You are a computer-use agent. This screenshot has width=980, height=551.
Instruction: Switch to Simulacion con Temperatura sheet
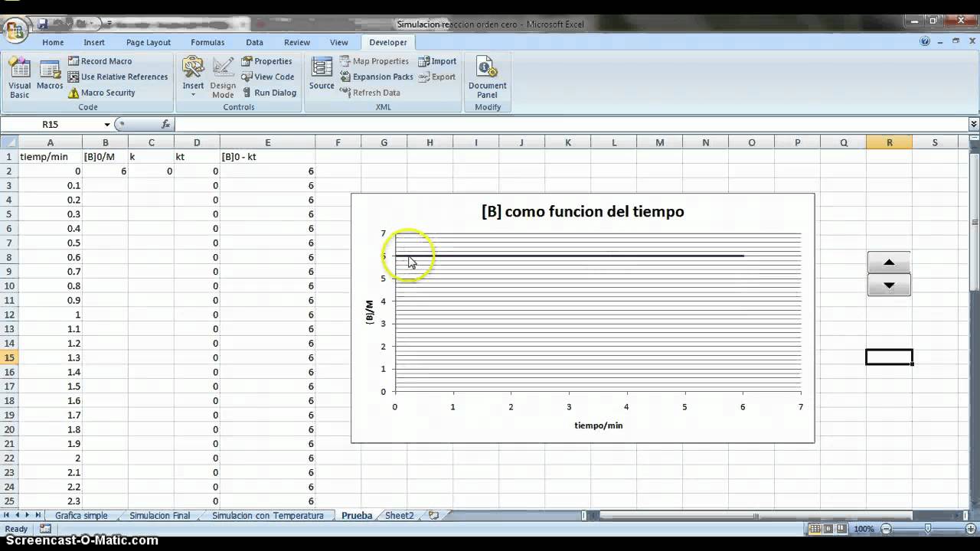point(267,516)
